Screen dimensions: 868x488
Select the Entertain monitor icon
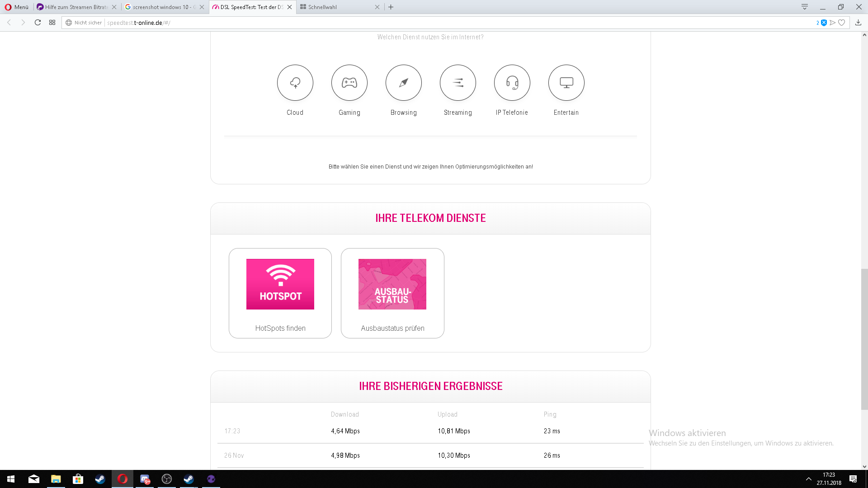coord(566,83)
